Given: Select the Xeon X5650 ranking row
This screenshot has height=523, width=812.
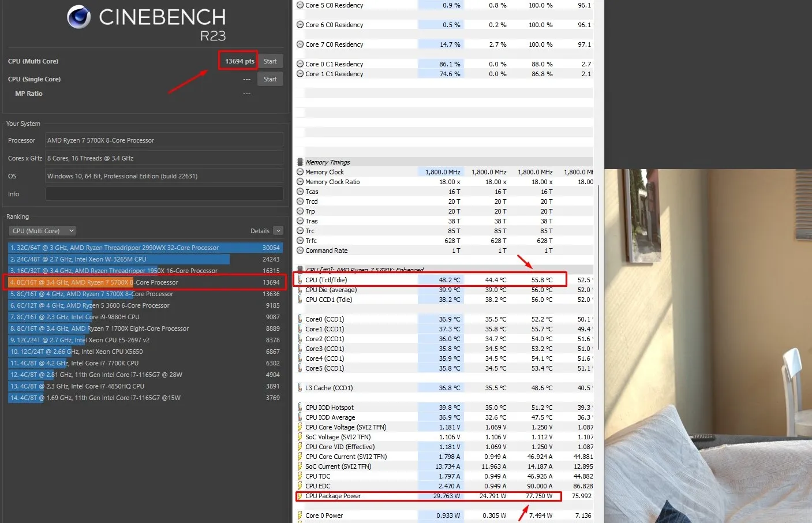Looking at the screenshot, I should [145, 352].
